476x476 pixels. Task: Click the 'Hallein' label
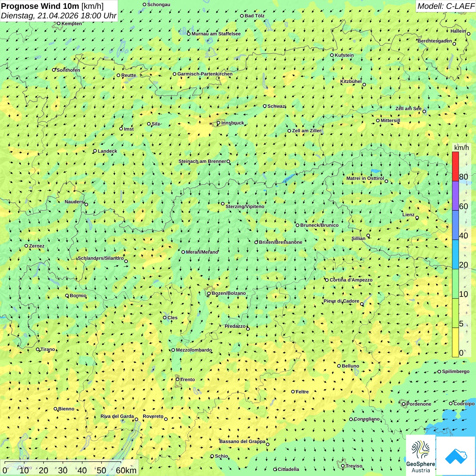tap(458, 31)
